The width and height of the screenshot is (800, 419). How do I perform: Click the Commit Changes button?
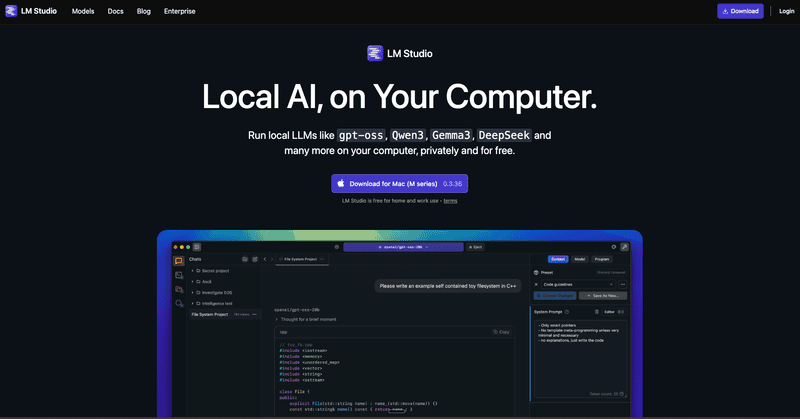(x=555, y=295)
